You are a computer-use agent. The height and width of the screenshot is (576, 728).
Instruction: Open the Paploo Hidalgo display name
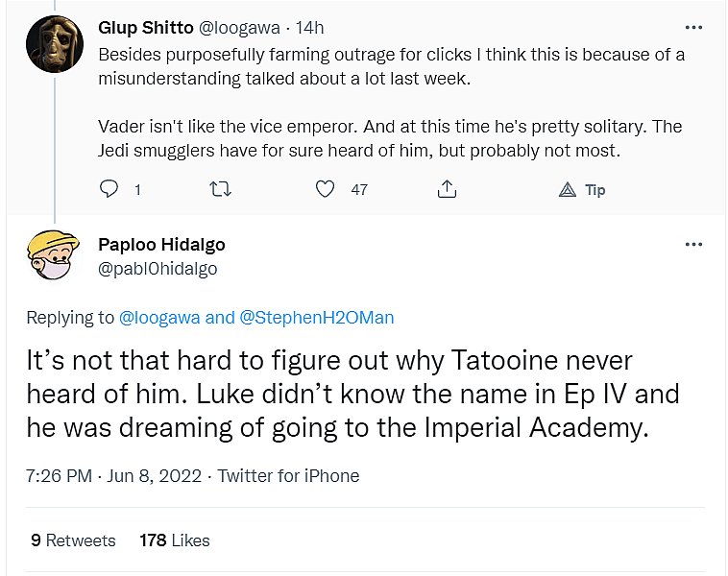pos(161,245)
